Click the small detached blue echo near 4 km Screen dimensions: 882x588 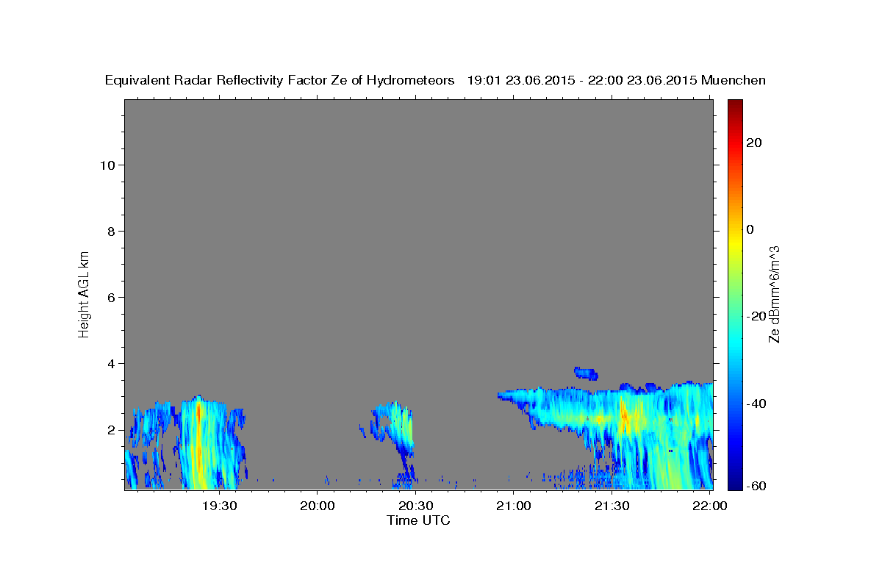pyautogui.click(x=587, y=373)
